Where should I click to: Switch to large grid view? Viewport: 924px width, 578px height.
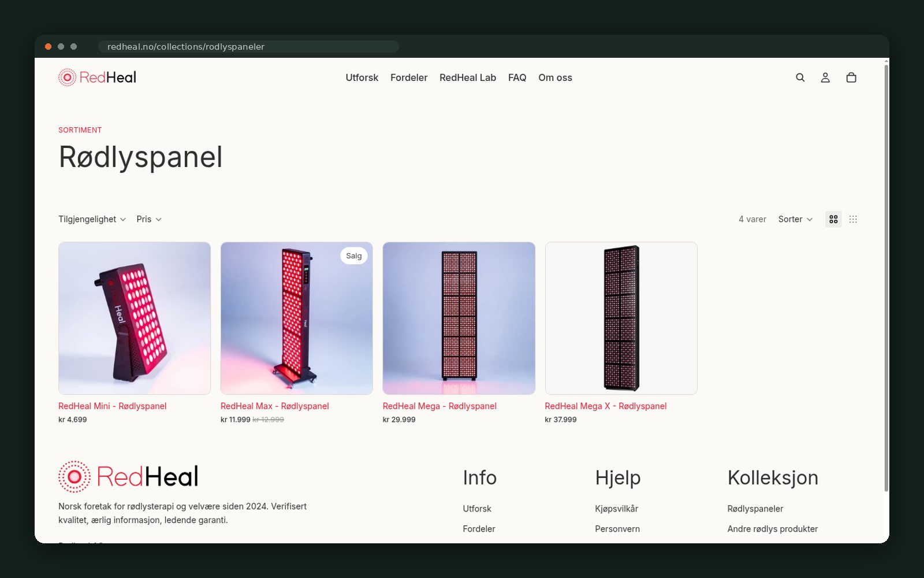coord(833,219)
